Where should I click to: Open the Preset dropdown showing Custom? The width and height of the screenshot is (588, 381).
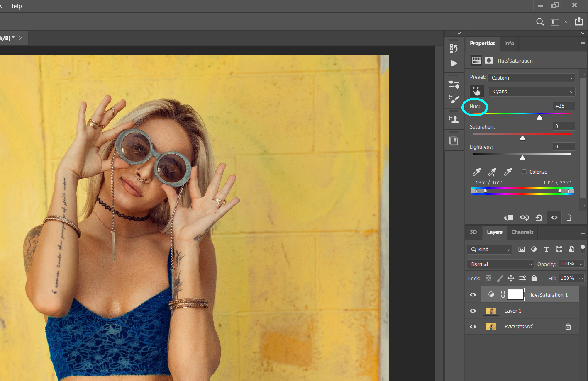[x=531, y=78]
